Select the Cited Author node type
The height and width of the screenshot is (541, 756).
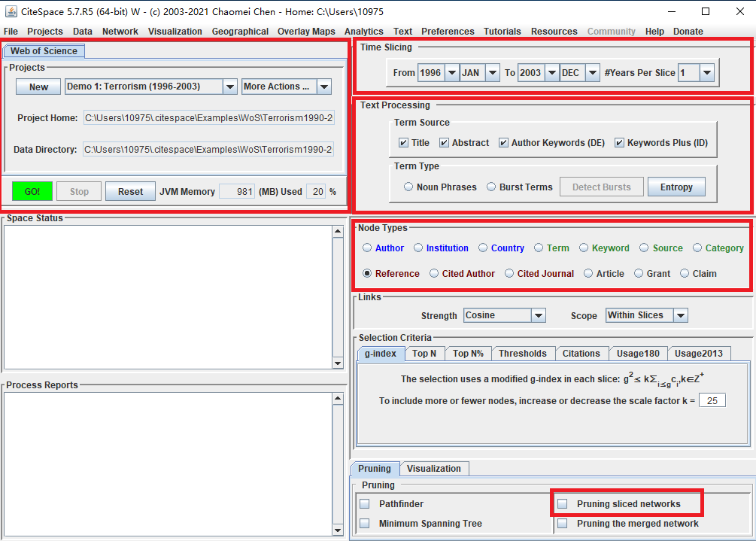[434, 273]
